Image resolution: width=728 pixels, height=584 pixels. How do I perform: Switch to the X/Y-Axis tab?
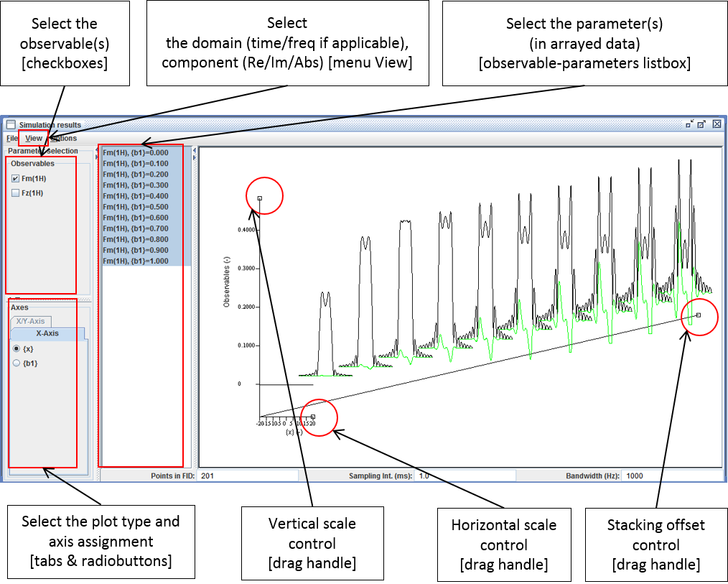click(30, 321)
